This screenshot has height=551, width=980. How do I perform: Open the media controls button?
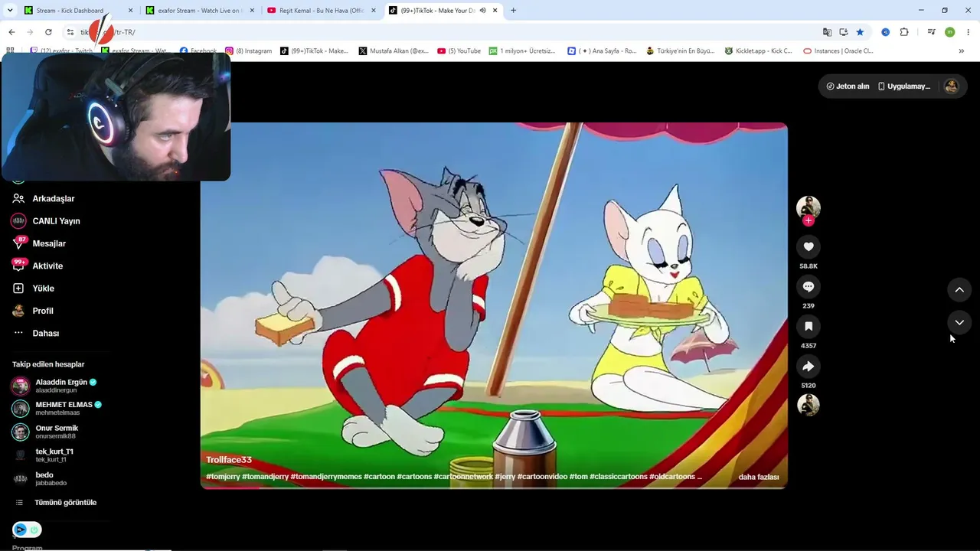(931, 32)
